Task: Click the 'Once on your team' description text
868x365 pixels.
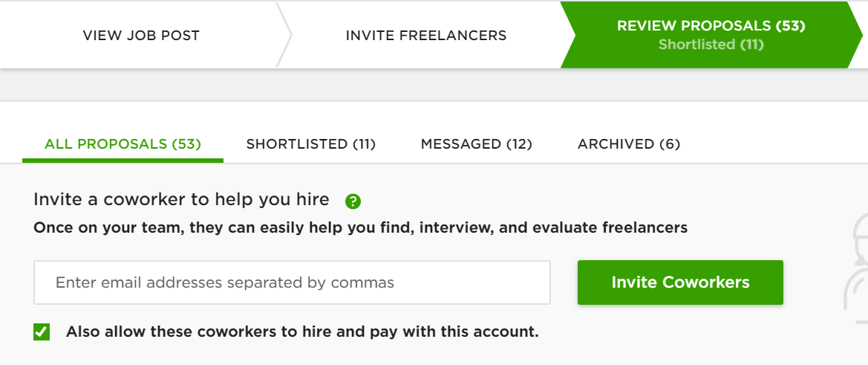Action: coord(360,227)
